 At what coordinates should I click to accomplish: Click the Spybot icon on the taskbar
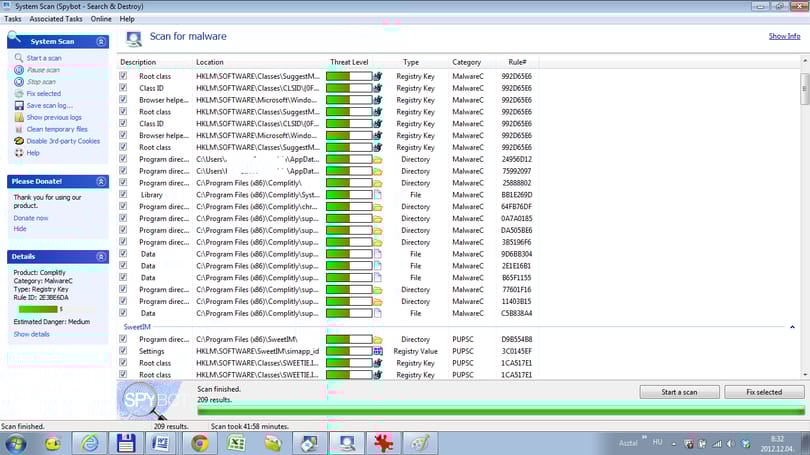click(346, 444)
